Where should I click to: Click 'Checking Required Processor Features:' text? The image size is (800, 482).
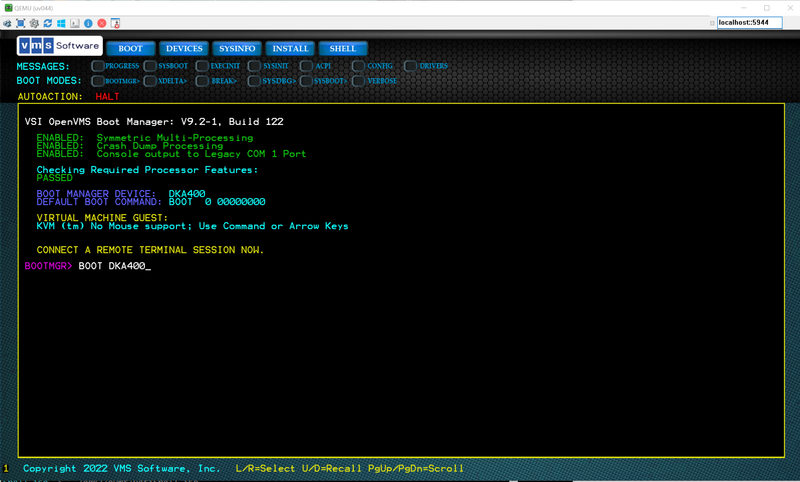pyautogui.click(x=147, y=170)
